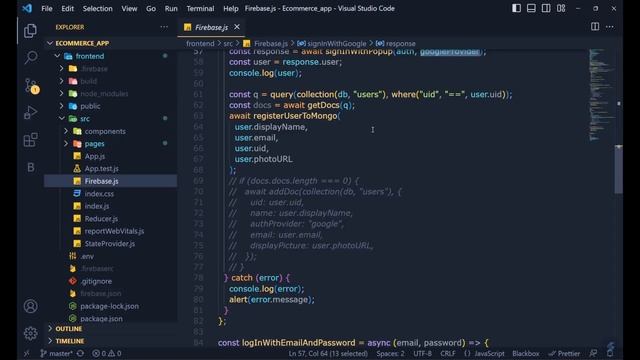This screenshot has width=640, height=360.
Task: Open the File menu
Action: 47,9
